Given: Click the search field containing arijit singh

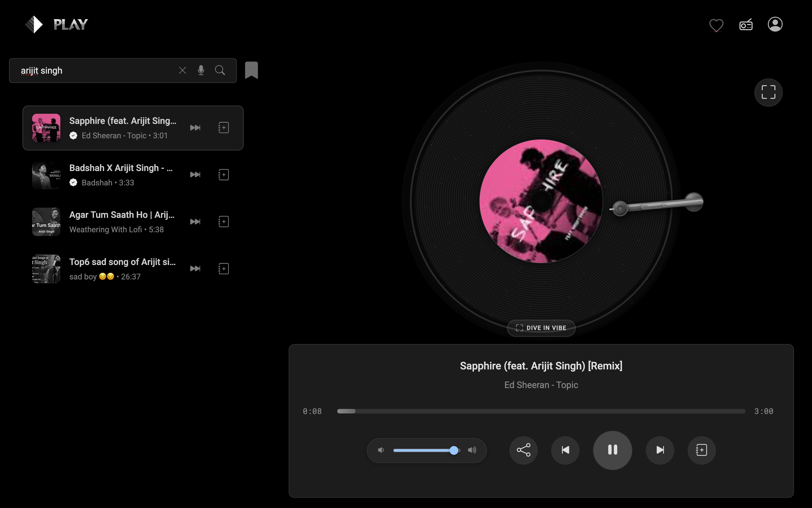Looking at the screenshot, I should point(123,71).
